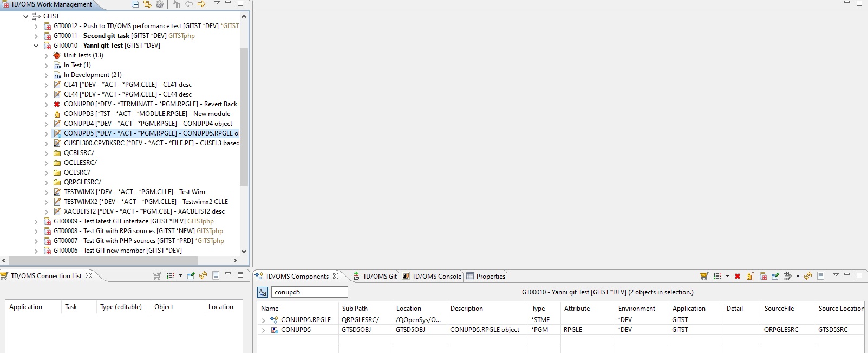868x353 pixels.
Task: Click the red X delete icon in Components toolbar
Action: 737,276
